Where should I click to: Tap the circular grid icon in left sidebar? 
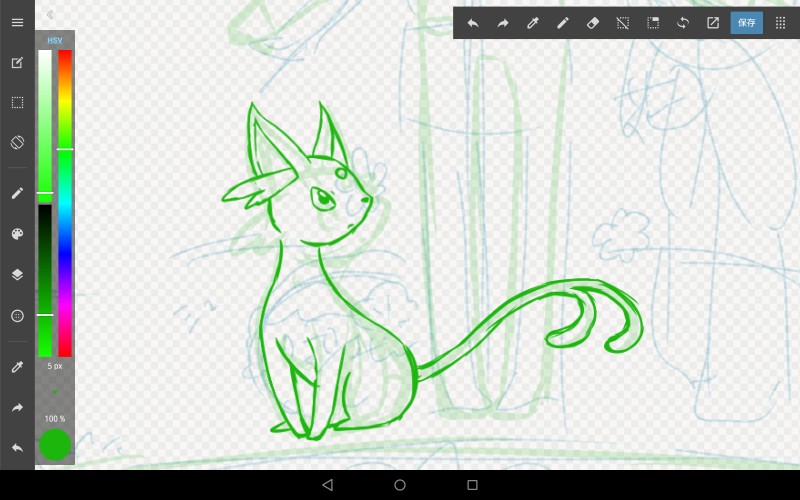[x=17, y=316]
